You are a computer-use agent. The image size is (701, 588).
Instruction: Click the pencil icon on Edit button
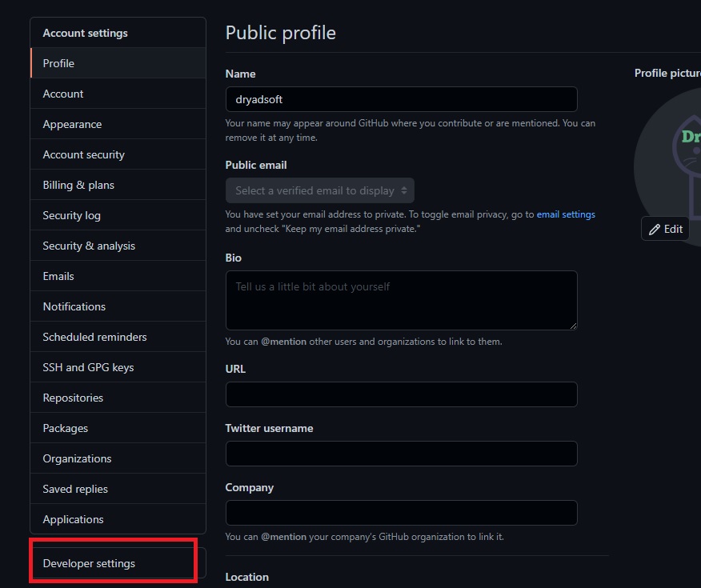655,230
